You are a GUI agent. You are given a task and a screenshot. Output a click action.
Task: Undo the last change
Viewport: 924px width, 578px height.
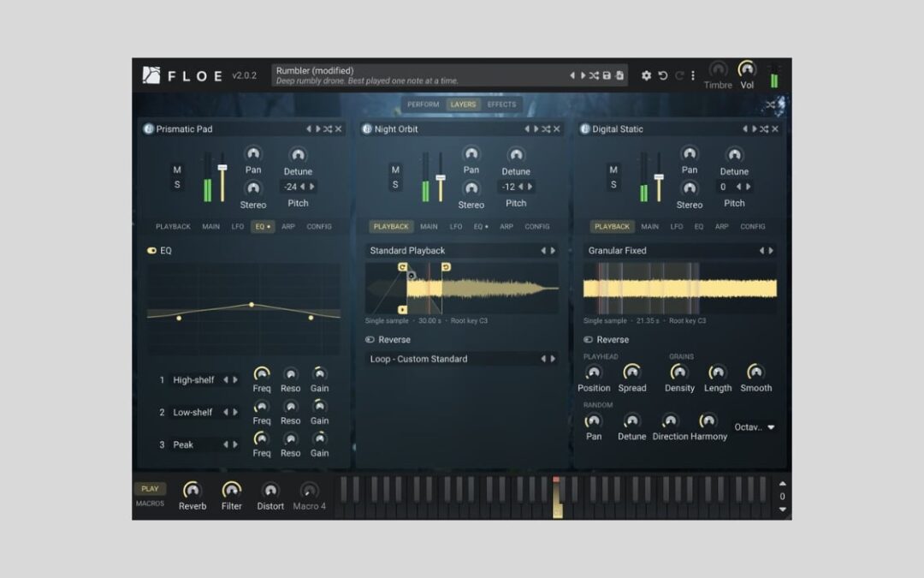tap(663, 75)
